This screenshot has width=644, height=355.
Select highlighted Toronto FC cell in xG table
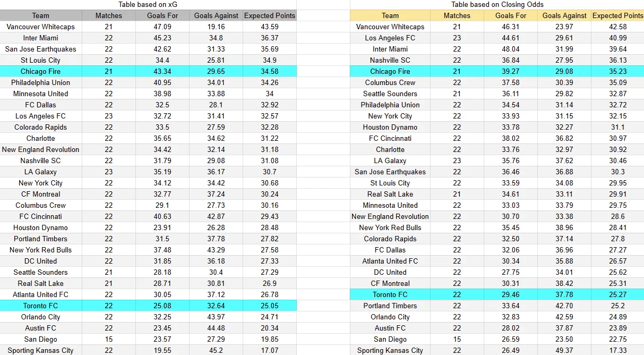40,306
